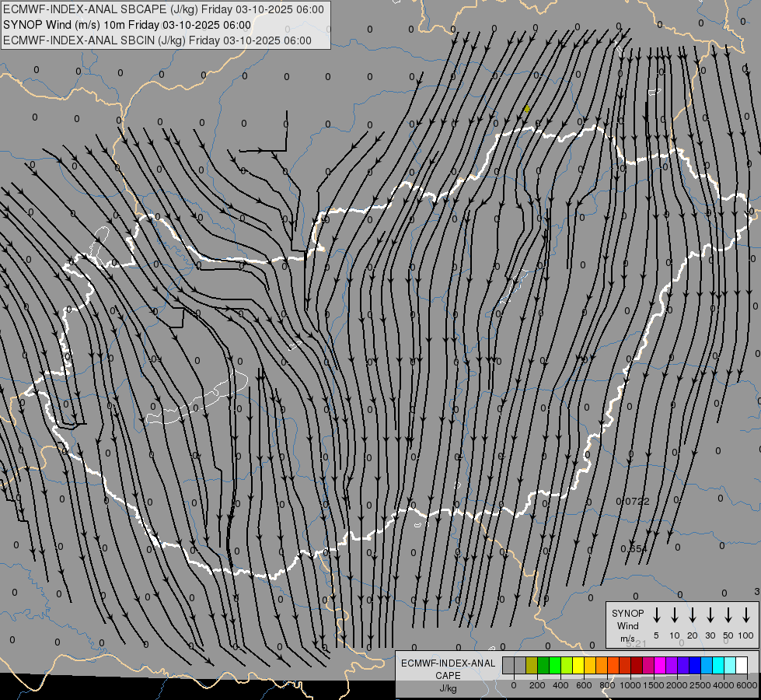Click the 0.0722 value on the map
Screen dimensions: 761x700
(632, 502)
